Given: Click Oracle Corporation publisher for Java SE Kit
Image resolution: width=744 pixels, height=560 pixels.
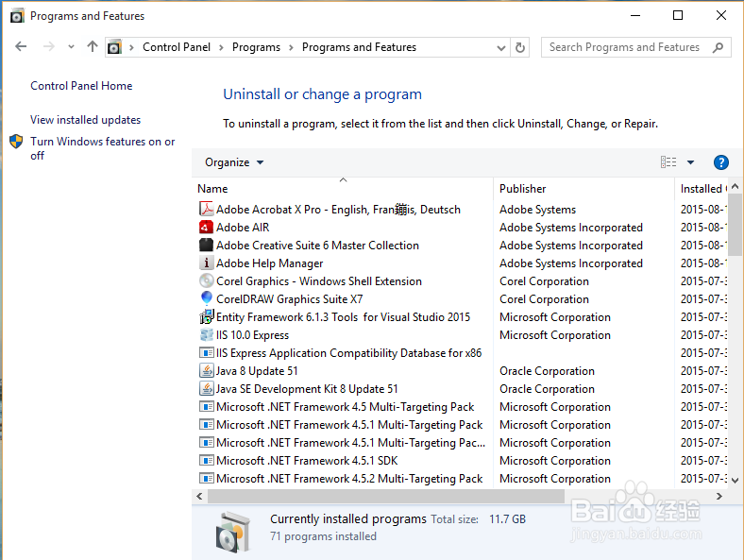Looking at the screenshot, I should pos(547,389).
